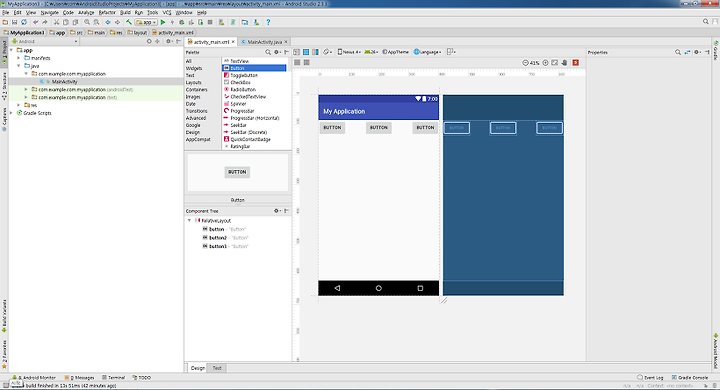The height and width of the screenshot is (390, 720).
Task: Click the red error indicator icon
Action: click(x=575, y=62)
